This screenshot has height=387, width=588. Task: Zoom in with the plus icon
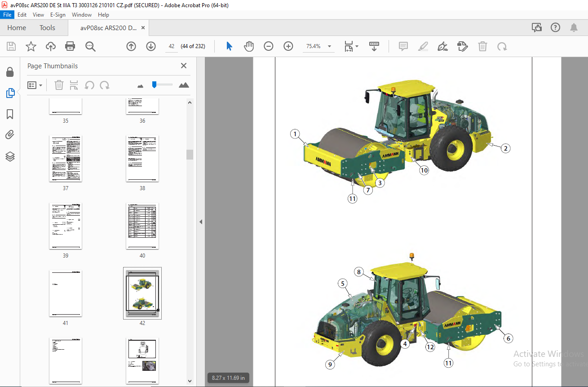point(288,46)
